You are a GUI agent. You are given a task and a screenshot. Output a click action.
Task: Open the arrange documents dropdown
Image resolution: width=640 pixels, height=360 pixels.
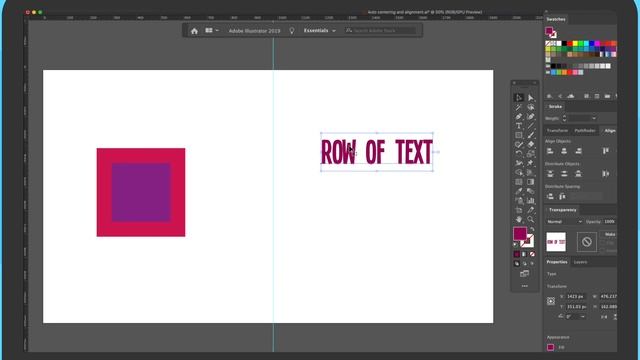212,31
